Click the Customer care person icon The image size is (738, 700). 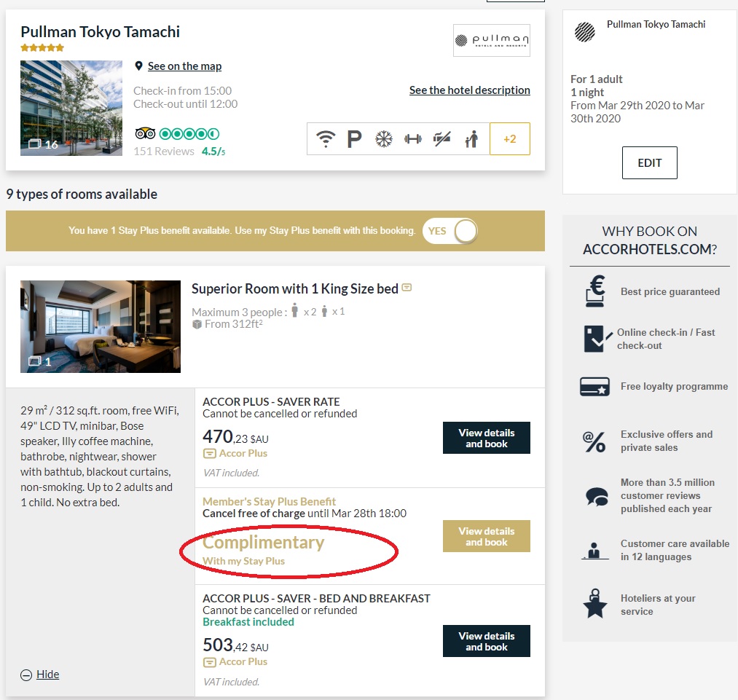pos(594,551)
